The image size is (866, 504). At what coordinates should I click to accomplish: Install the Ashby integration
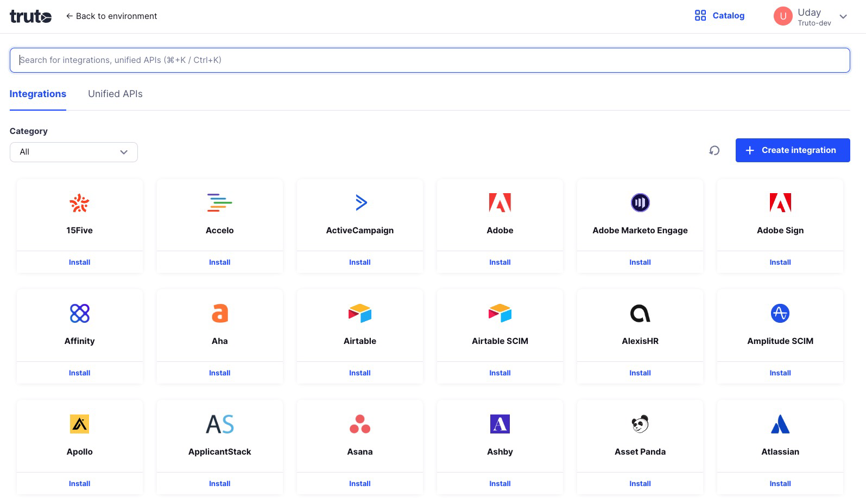(x=500, y=483)
